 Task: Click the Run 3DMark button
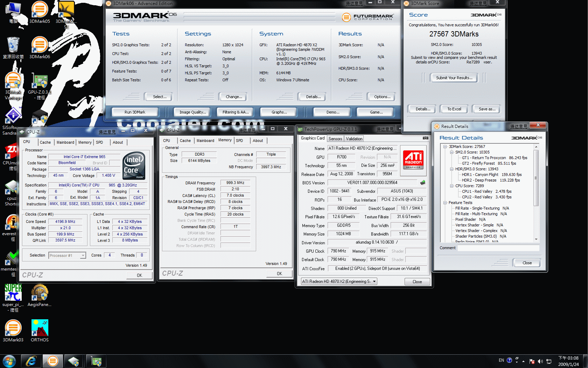tap(135, 112)
